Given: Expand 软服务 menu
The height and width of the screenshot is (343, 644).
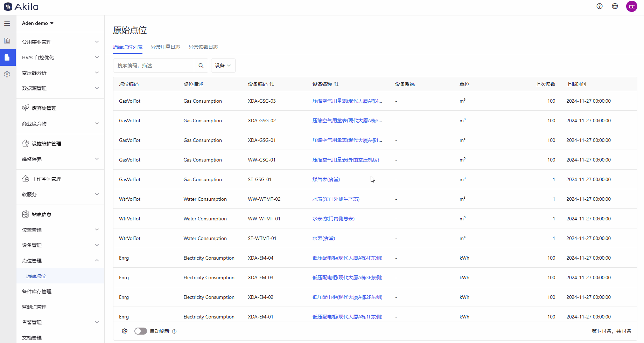Looking at the screenshot, I should 60,194.
